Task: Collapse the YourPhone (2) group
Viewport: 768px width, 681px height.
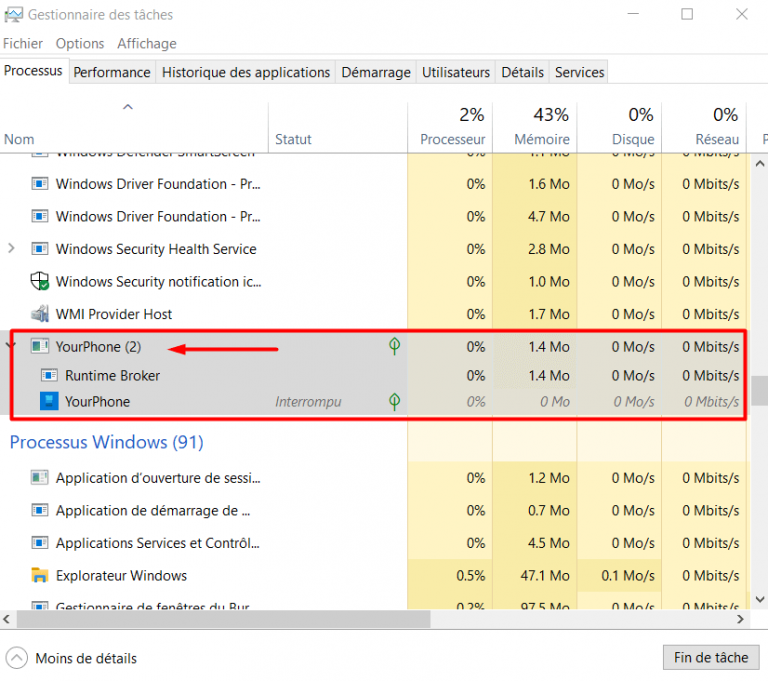Action: click(10, 346)
